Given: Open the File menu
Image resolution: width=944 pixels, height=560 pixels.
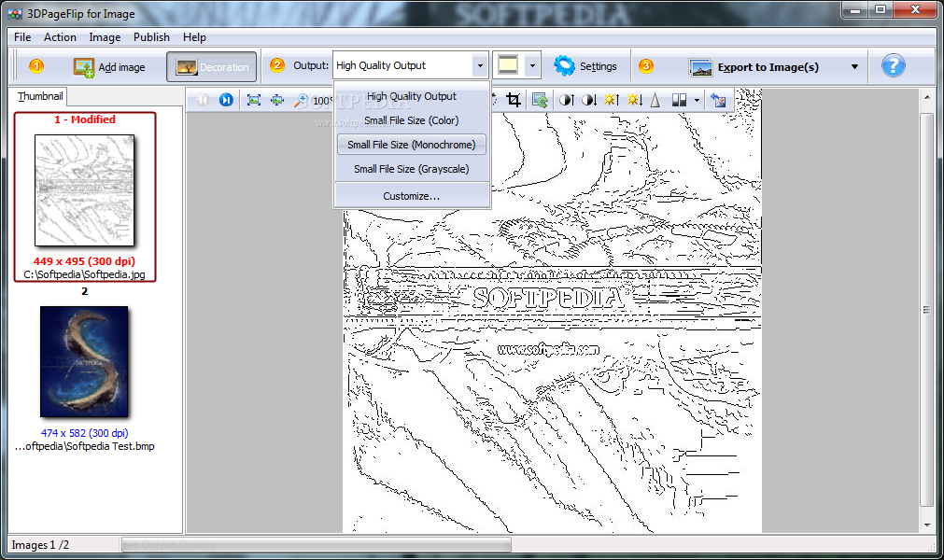Looking at the screenshot, I should pyautogui.click(x=22, y=37).
